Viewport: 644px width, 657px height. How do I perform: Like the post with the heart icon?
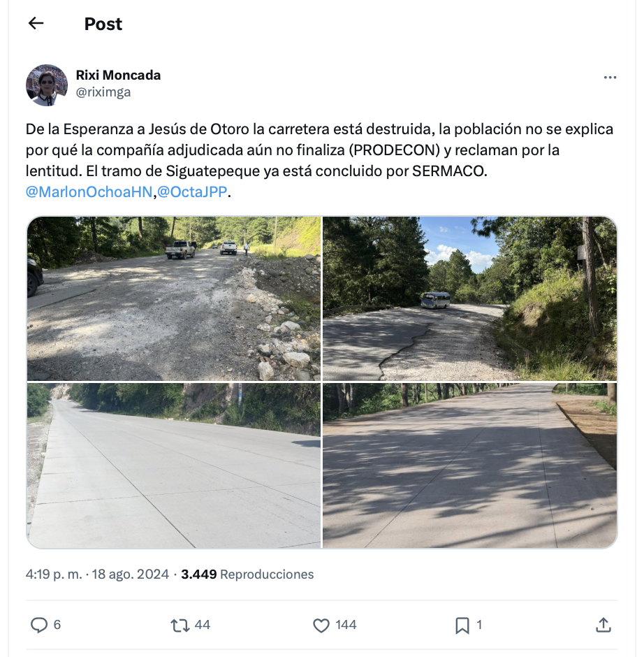coord(321,625)
